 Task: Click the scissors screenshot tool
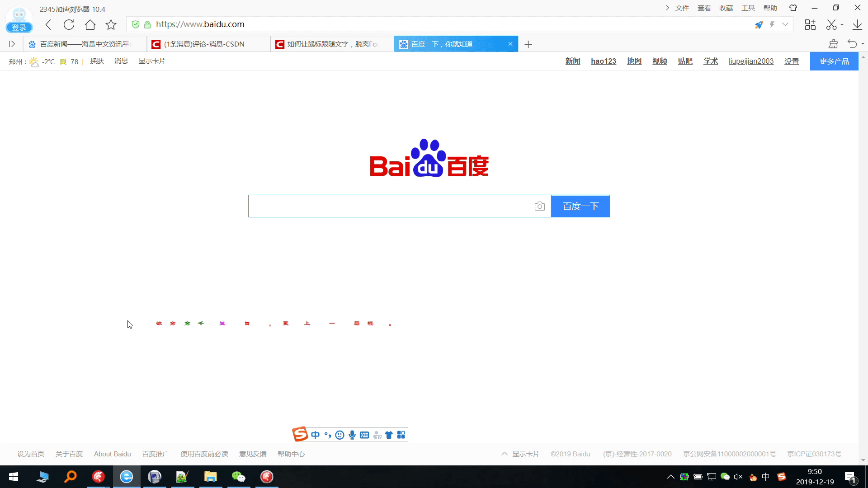(x=831, y=24)
